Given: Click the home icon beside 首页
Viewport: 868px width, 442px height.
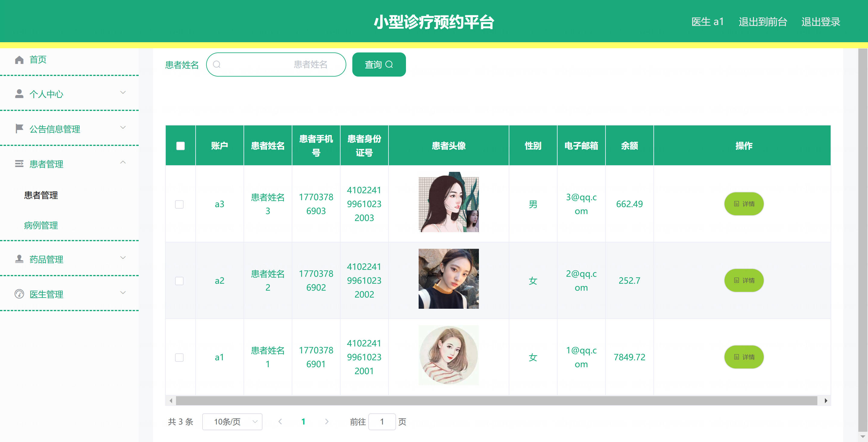Looking at the screenshot, I should pos(19,60).
